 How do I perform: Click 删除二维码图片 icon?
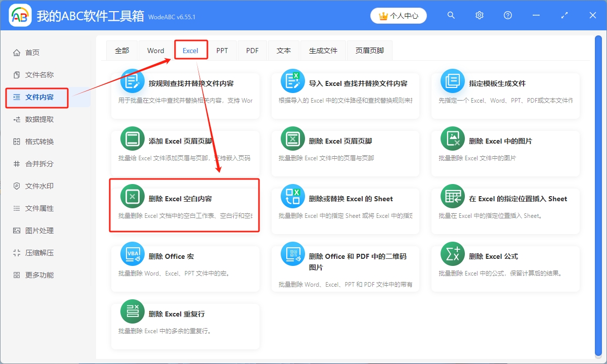click(293, 254)
